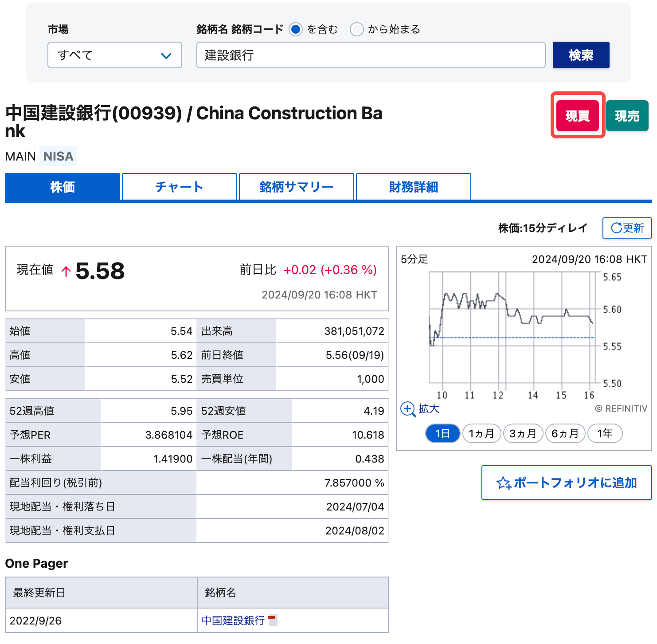Click the 一株配当(年間) value 0.438

click(x=370, y=459)
